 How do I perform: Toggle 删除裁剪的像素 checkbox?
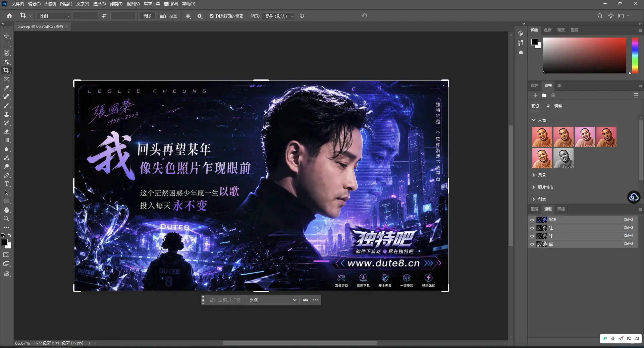tap(212, 16)
